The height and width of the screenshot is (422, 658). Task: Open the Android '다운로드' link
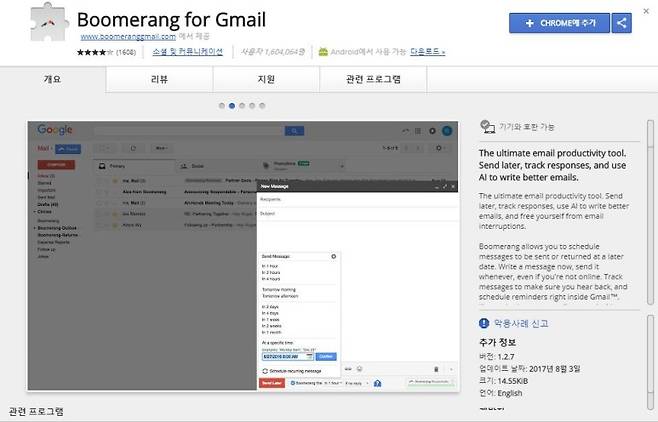[x=427, y=51]
